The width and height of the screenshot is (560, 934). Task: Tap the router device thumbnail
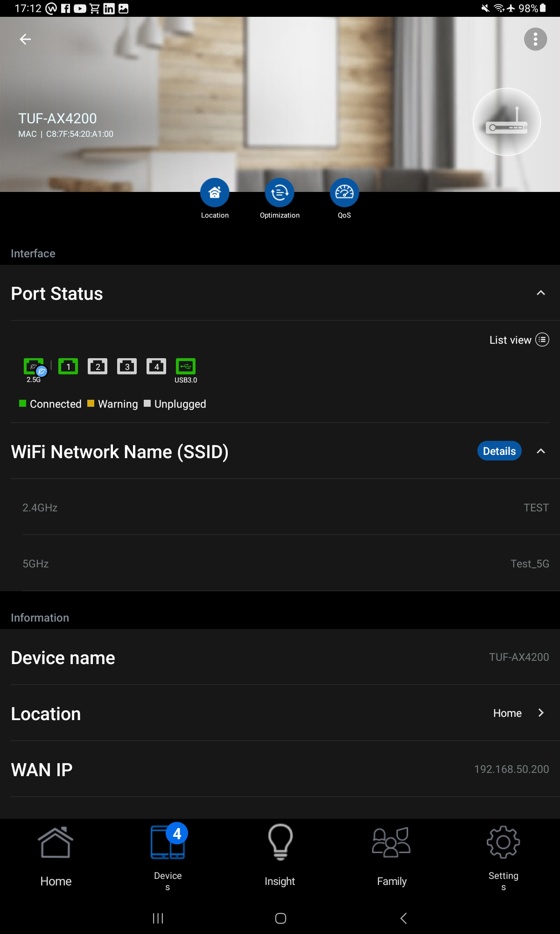(507, 122)
